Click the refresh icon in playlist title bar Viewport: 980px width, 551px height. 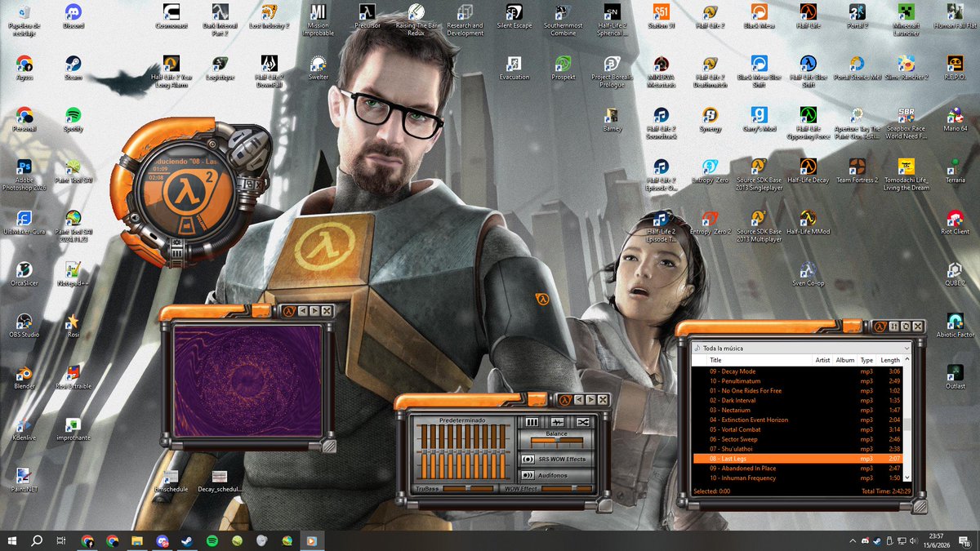906,327
